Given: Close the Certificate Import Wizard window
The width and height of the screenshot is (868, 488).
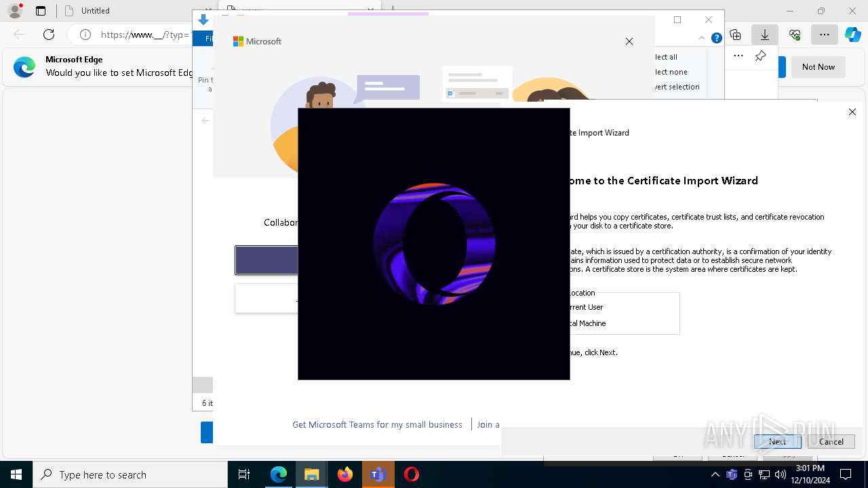Looking at the screenshot, I should coord(852,112).
